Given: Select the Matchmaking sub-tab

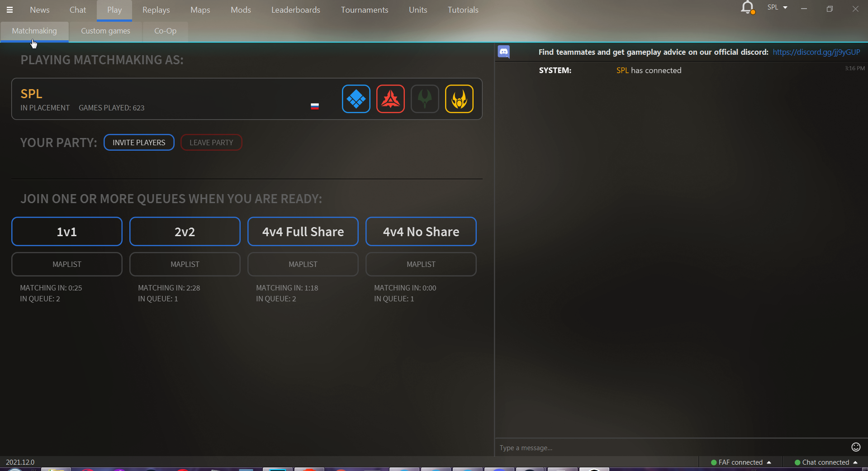Looking at the screenshot, I should 34,31.
